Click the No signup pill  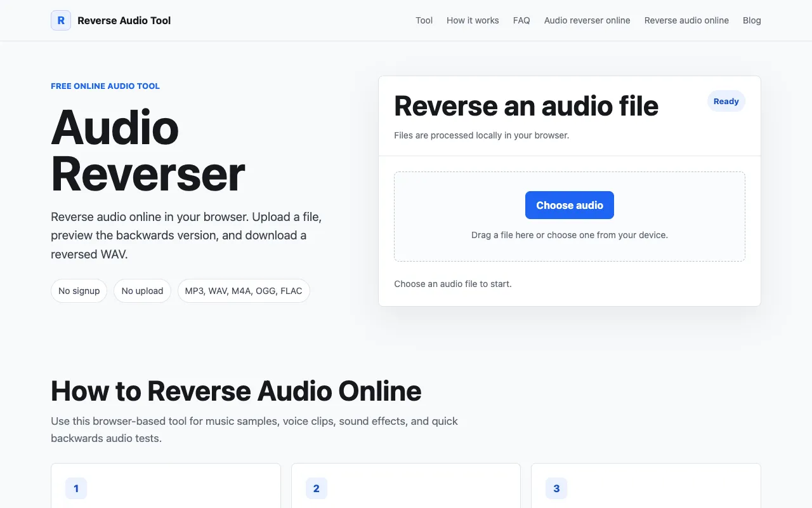(x=79, y=291)
